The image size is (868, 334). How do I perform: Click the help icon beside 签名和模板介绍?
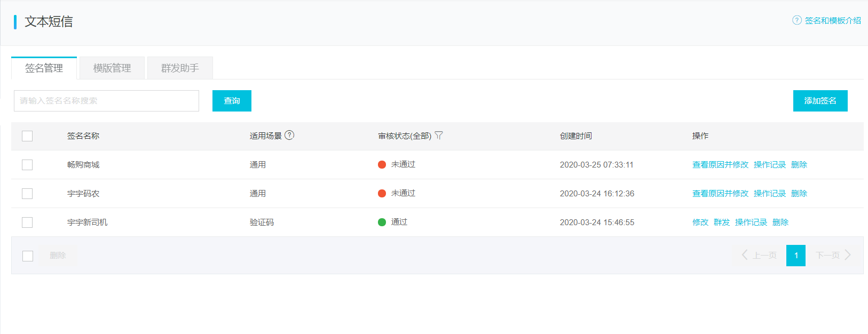[x=796, y=20]
